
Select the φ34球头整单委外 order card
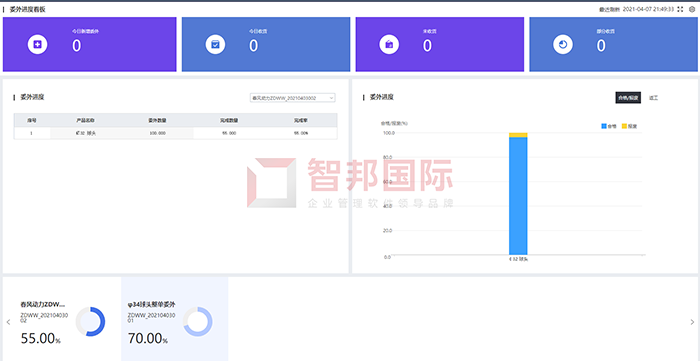click(x=175, y=319)
